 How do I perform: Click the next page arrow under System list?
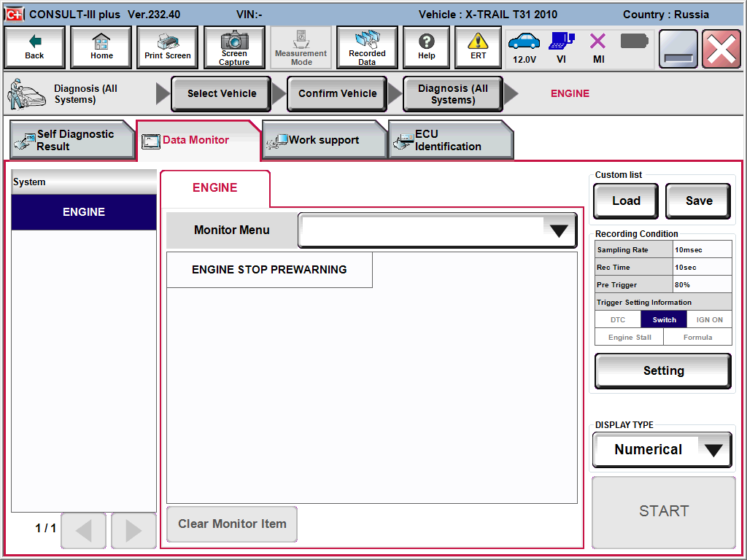(x=133, y=530)
